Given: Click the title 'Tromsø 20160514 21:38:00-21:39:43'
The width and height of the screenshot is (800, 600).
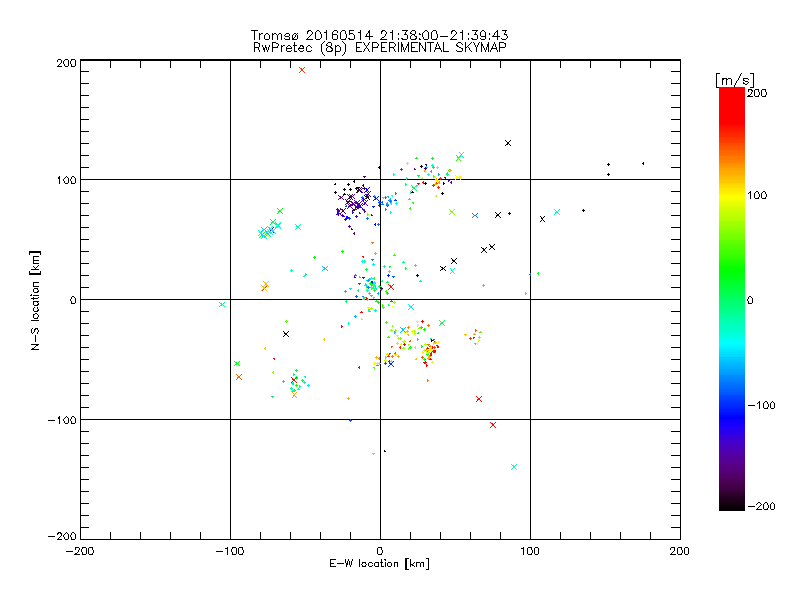Looking at the screenshot, I should 379,35.
